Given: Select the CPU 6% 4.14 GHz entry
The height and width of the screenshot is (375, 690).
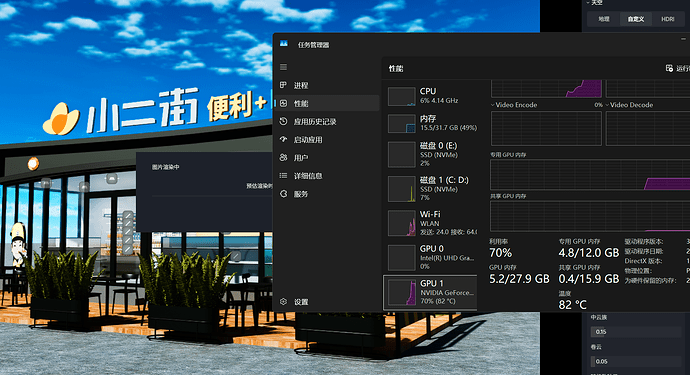Looking at the screenshot, I should 430,96.
